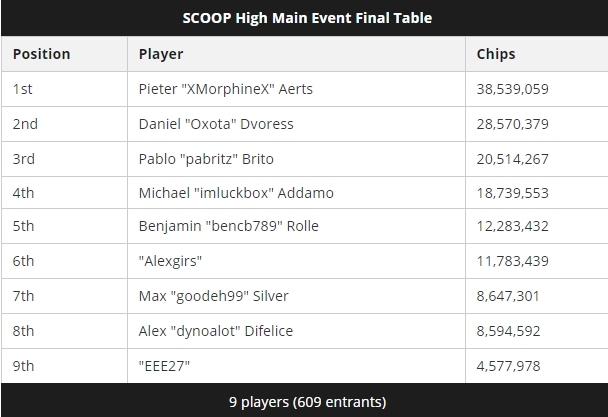608x417 pixels.
Task: Select Pieter "XMorphineX" Aerts player name
Action: (x=225, y=89)
